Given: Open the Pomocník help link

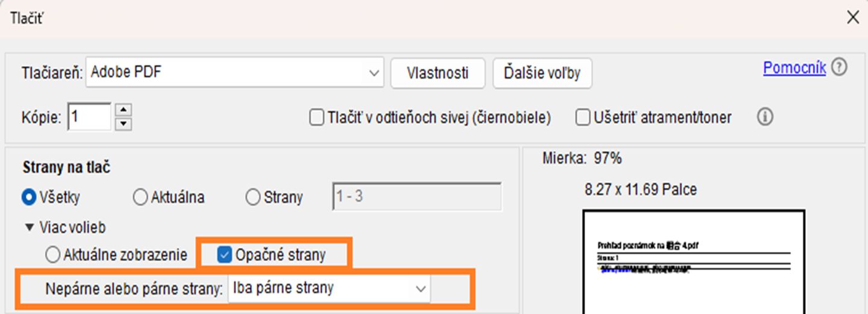Looking at the screenshot, I should 794,68.
